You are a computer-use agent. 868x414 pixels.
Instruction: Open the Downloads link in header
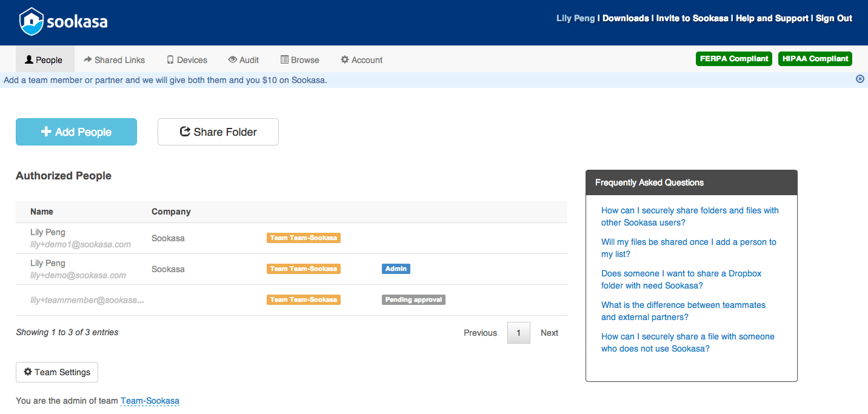click(626, 18)
